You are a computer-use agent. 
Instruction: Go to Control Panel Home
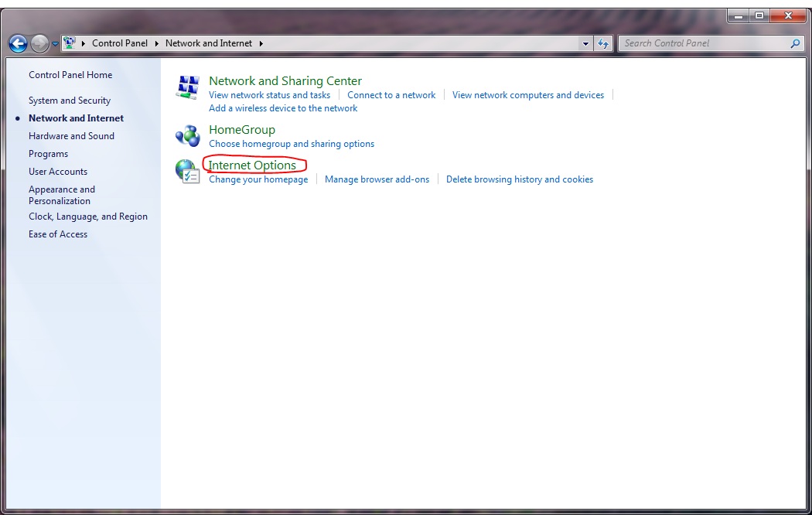(x=70, y=75)
